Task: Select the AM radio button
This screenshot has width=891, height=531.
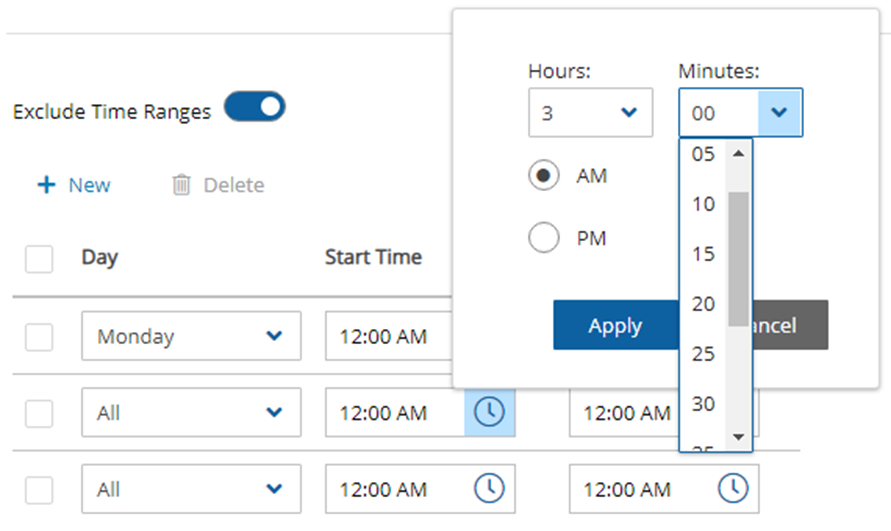Action: (x=544, y=176)
